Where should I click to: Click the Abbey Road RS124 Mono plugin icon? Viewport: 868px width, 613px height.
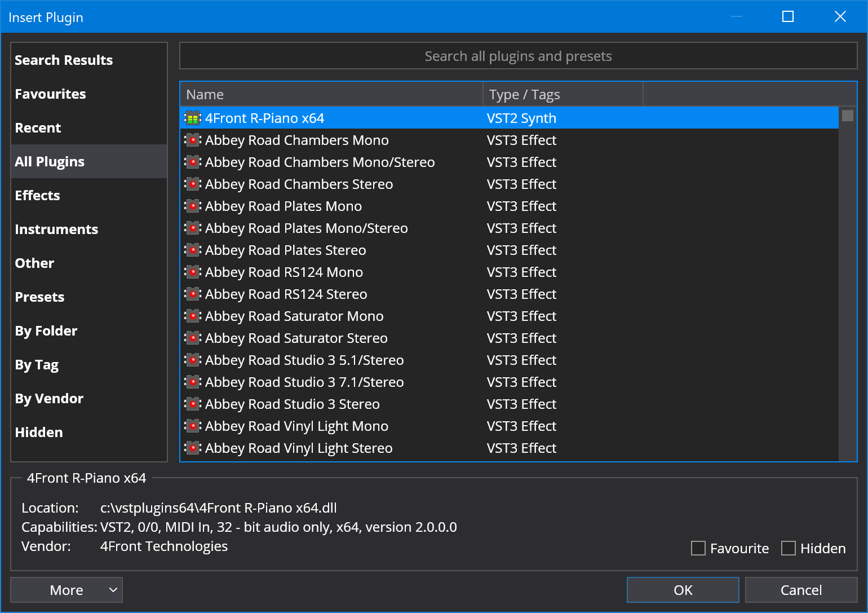tap(193, 272)
